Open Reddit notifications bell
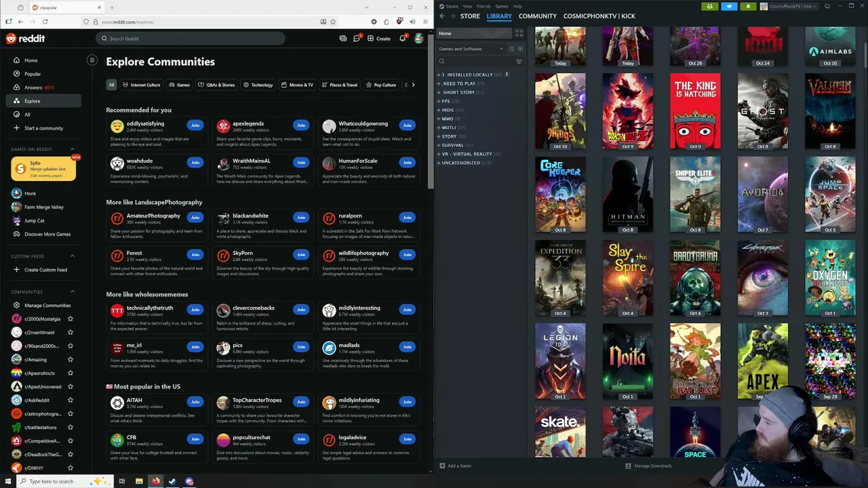Screen dimensions: 868x488 (x=402, y=39)
